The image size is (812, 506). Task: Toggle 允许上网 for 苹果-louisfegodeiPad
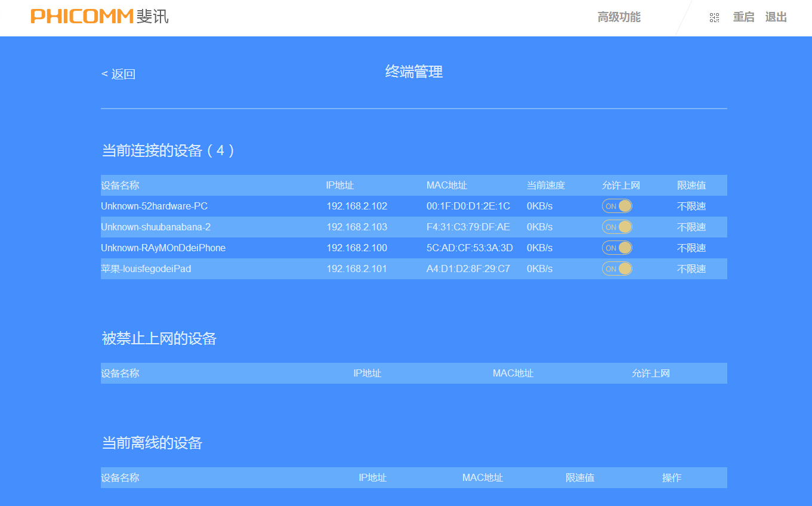click(x=617, y=269)
